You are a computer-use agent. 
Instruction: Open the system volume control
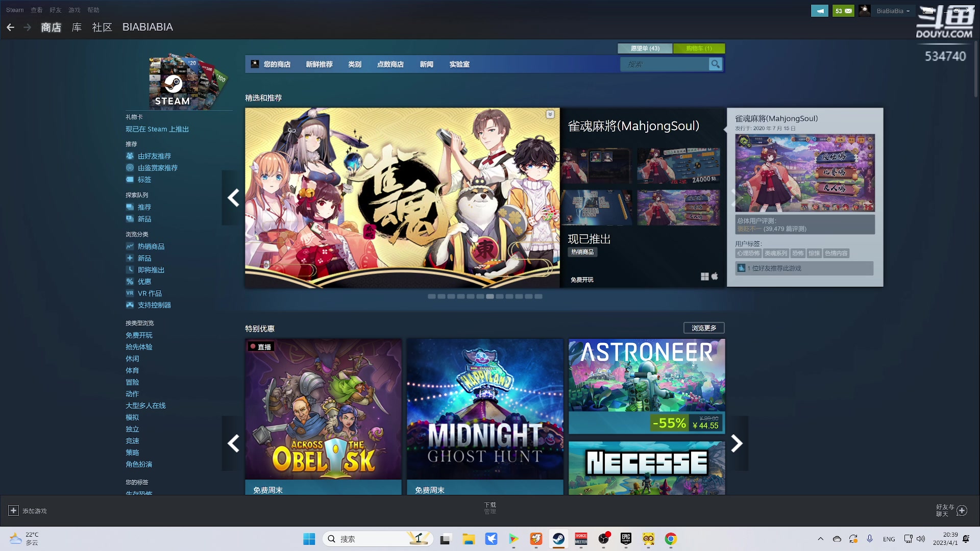[x=921, y=539]
